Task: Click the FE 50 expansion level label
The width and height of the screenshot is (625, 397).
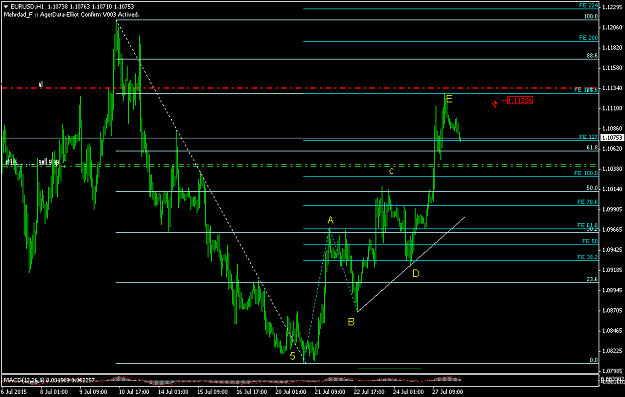Action: [590, 241]
